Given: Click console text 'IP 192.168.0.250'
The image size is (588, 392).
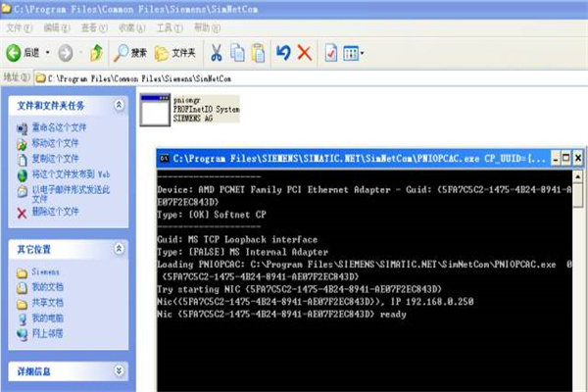Looking at the screenshot, I should 432,302.
